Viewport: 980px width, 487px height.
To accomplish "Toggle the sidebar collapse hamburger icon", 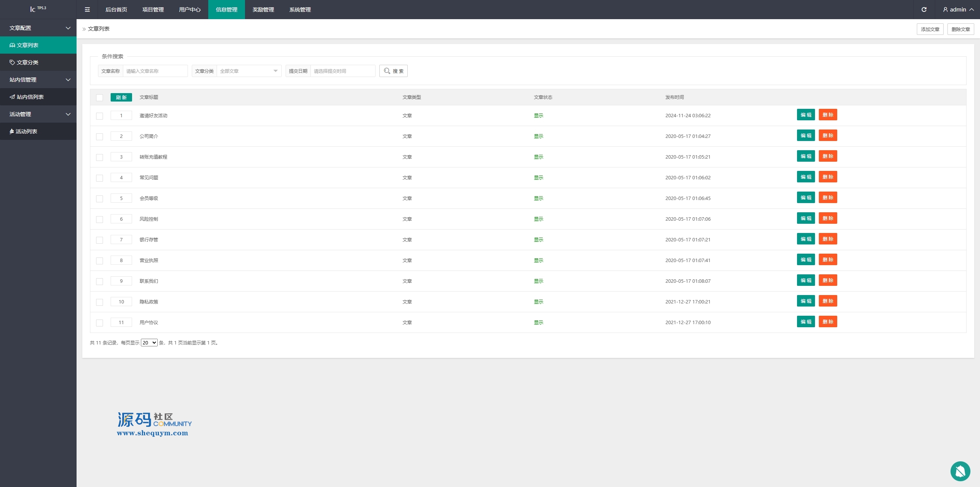I will click(87, 10).
